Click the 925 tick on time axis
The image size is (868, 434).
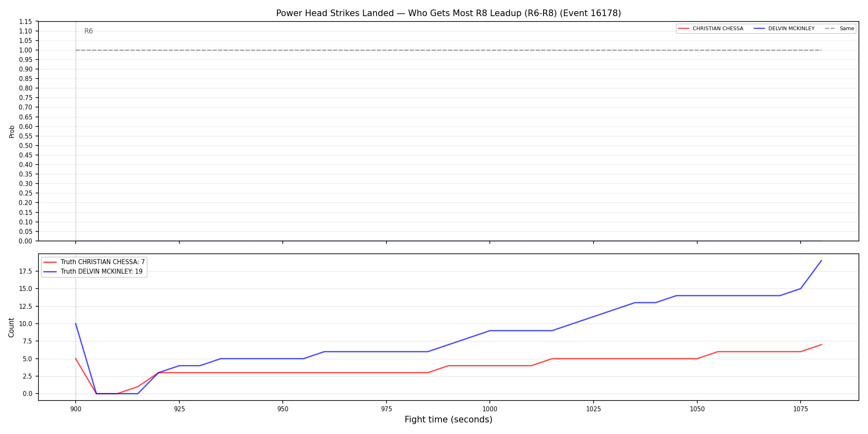(x=179, y=409)
